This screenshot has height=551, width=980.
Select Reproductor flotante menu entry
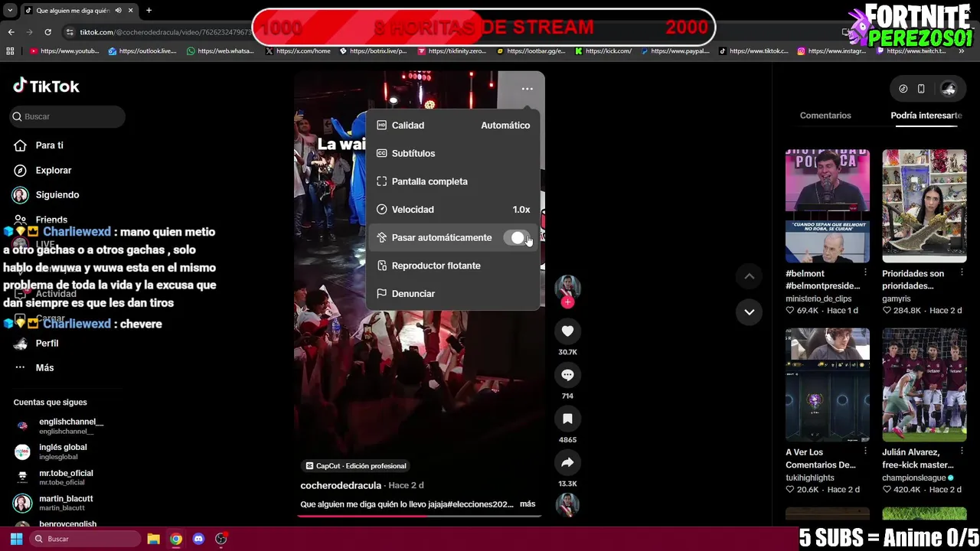[453, 266]
